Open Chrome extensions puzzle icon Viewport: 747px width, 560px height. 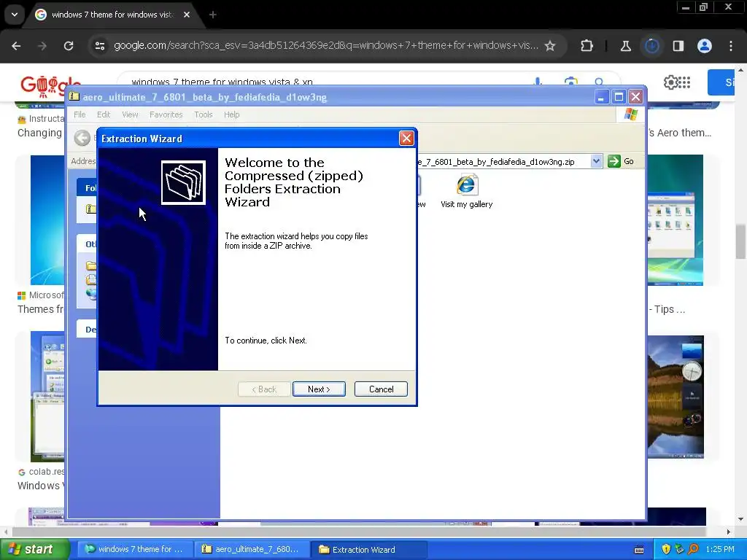[x=587, y=46]
